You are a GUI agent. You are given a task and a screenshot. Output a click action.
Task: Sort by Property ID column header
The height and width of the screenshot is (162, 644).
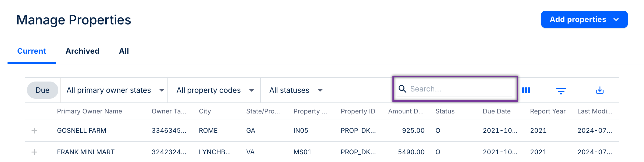pyautogui.click(x=358, y=111)
